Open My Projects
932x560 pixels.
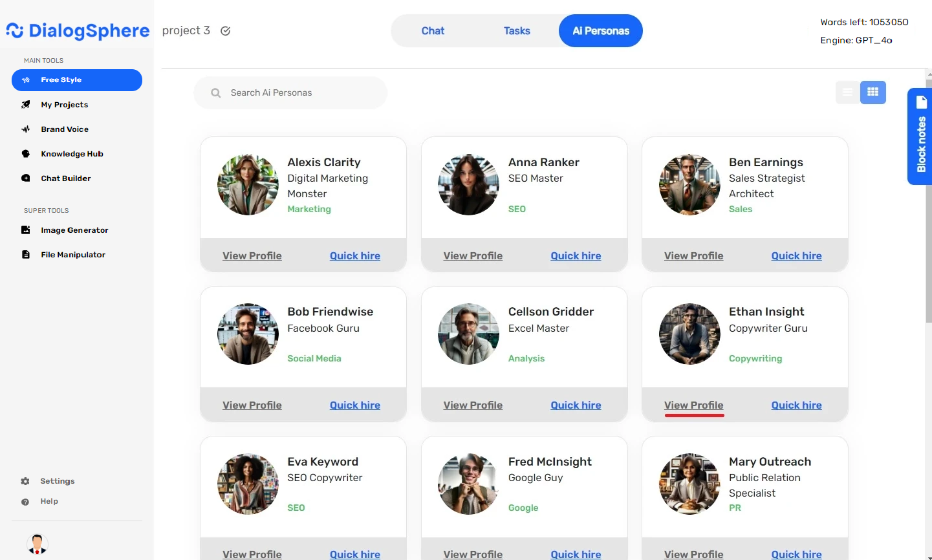click(63, 104)
